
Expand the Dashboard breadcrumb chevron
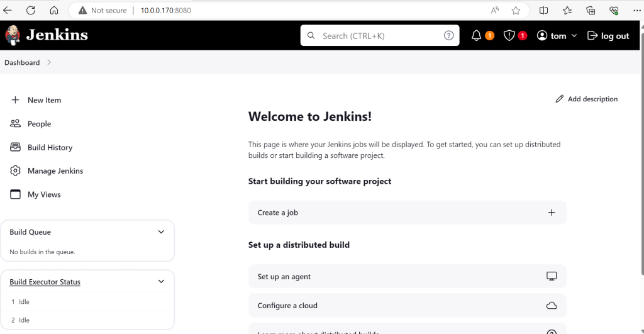(49, 62)
